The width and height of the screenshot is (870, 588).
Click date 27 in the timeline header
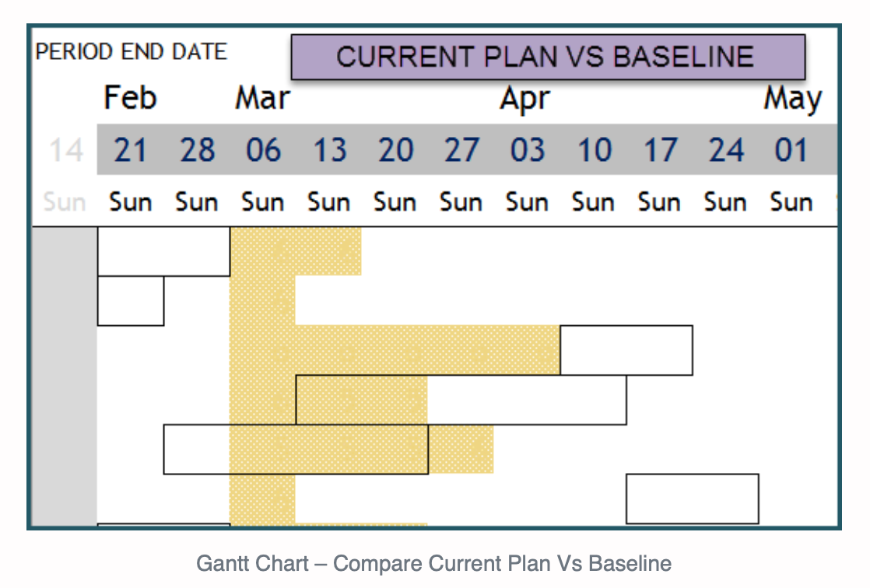(461, 150)
